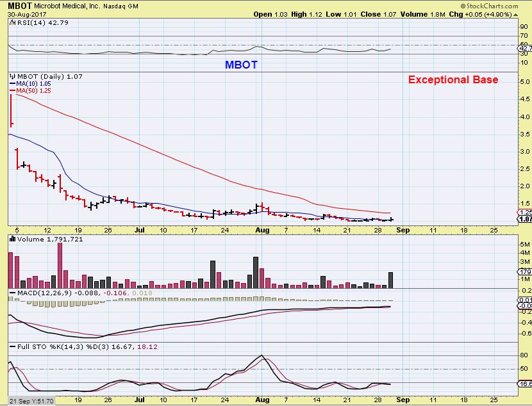Click the last black volume bar for Aug 30

[390, 280]
